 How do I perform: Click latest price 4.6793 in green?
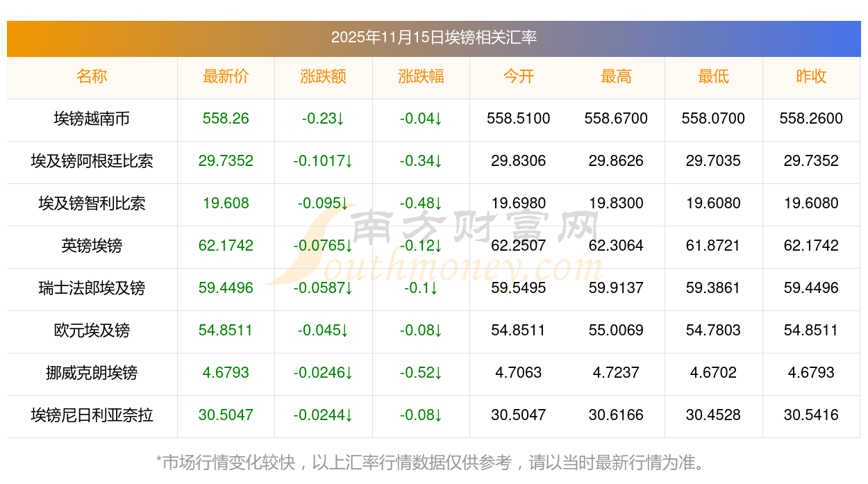coord(226,373)
